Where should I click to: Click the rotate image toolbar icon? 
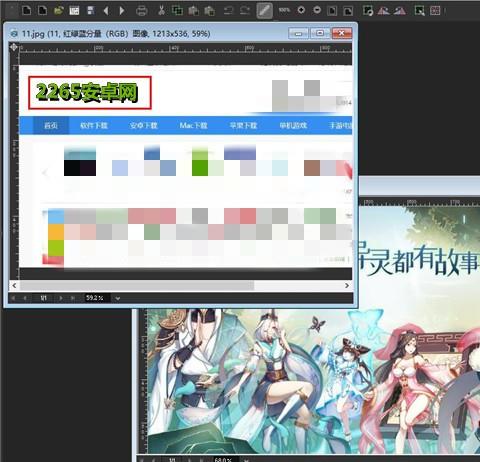point(368,11)
